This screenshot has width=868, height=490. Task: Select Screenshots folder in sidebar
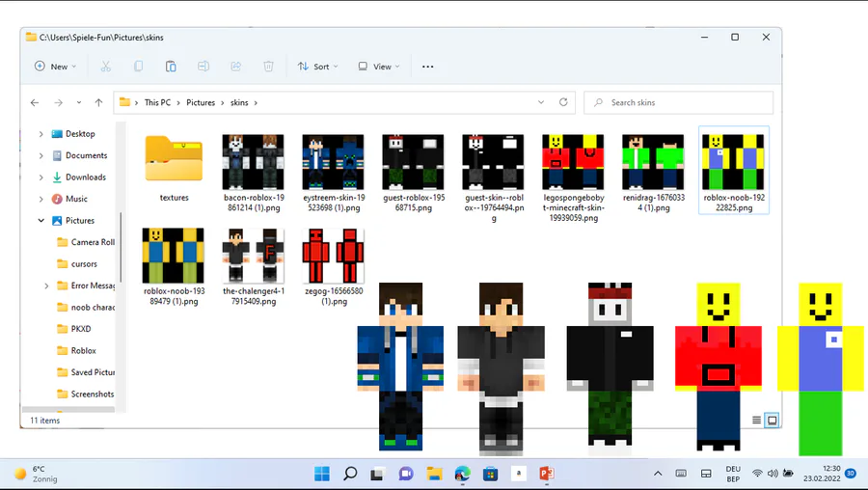pos(93,394)
